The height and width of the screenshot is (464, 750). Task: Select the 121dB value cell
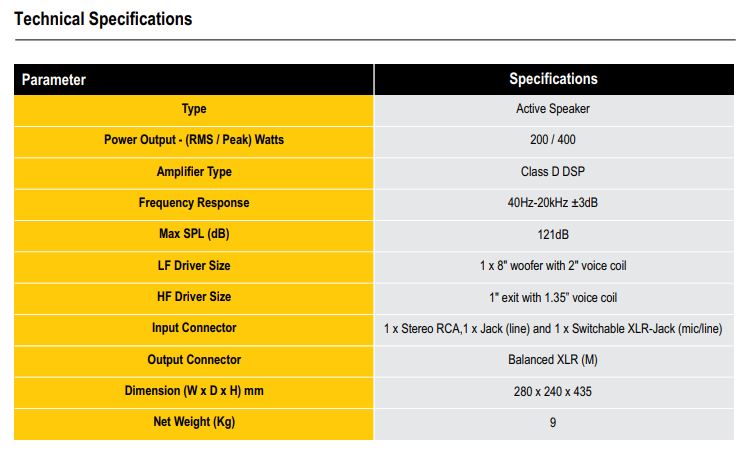click(553, 234)
